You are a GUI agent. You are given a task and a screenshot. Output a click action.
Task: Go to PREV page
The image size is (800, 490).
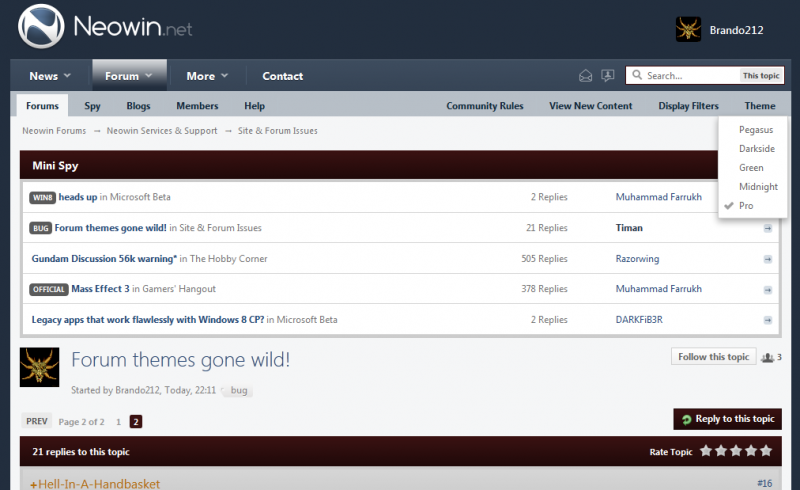(37, 421)
